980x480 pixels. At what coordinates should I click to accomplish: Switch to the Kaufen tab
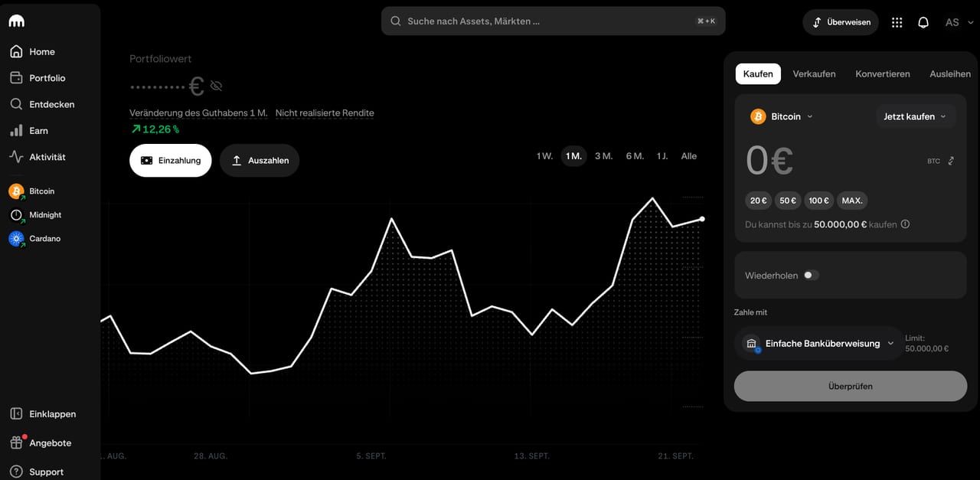(x=758, y=73)
